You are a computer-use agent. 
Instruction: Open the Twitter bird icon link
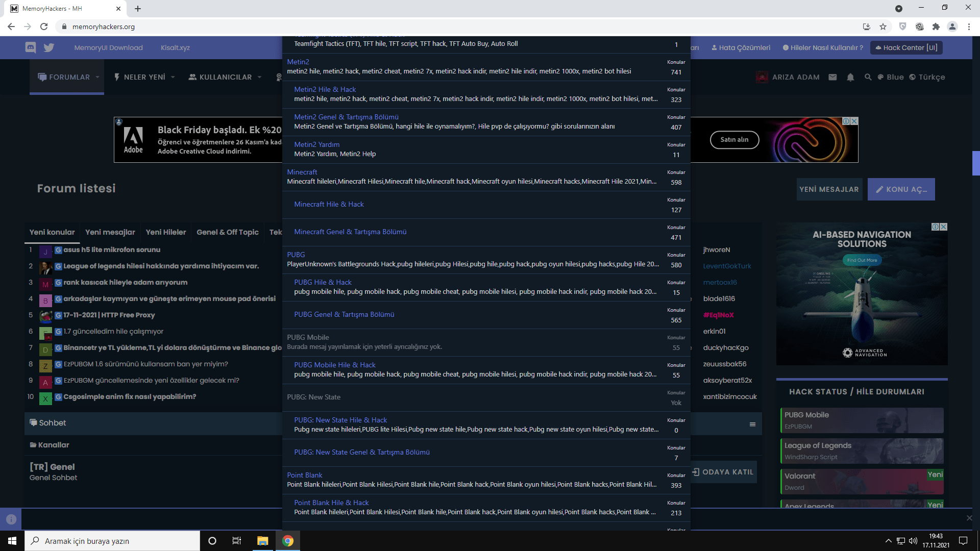tap(49, 47)
